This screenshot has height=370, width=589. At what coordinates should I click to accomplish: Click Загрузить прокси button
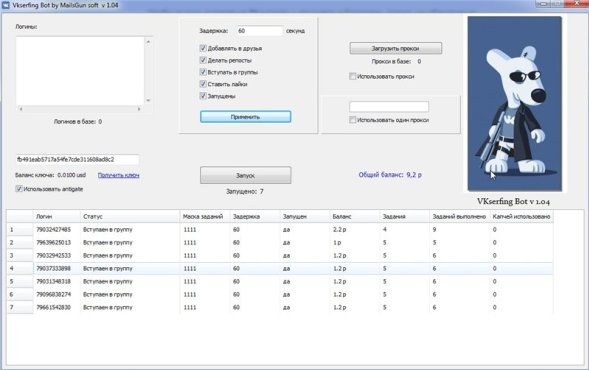tap(396, 48)
